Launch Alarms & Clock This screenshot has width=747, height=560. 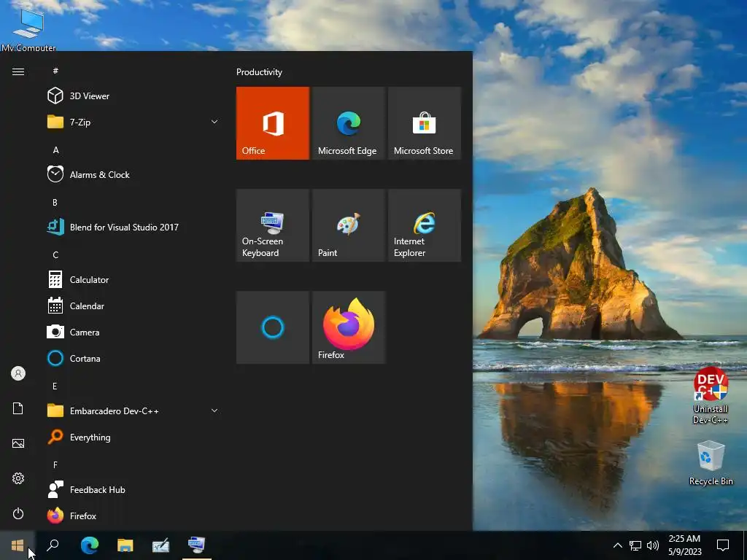tap(133, 174)
